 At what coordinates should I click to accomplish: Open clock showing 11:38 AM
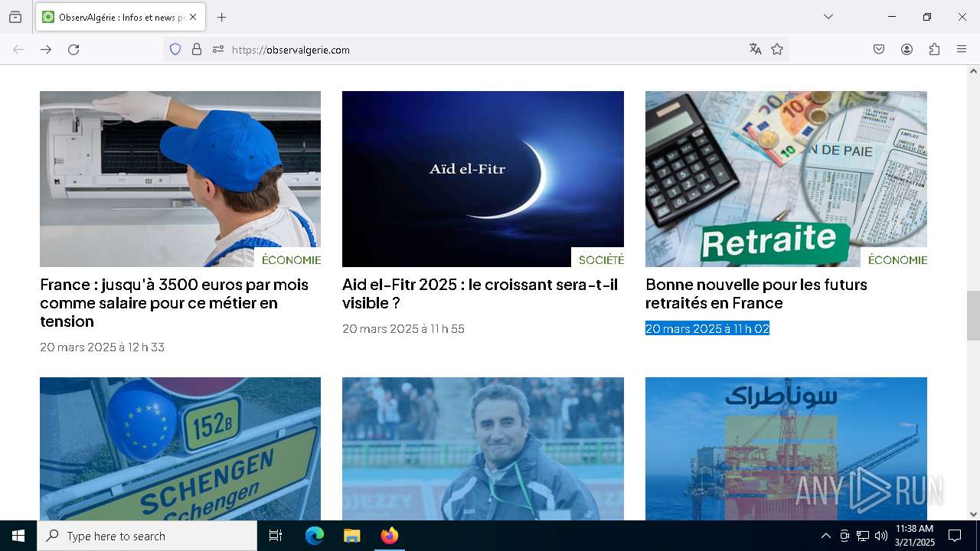coord(914,536)
